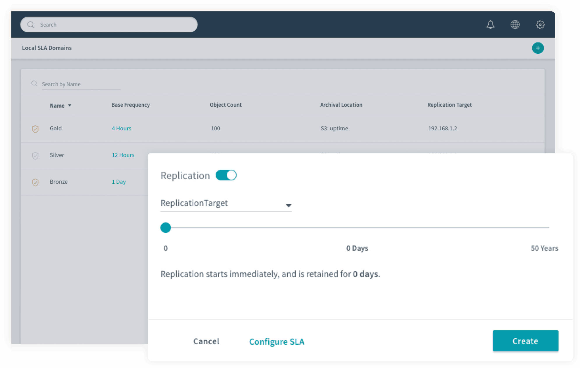
Task: Select the Local SLA Domains header item
Action: coord(47,48)
